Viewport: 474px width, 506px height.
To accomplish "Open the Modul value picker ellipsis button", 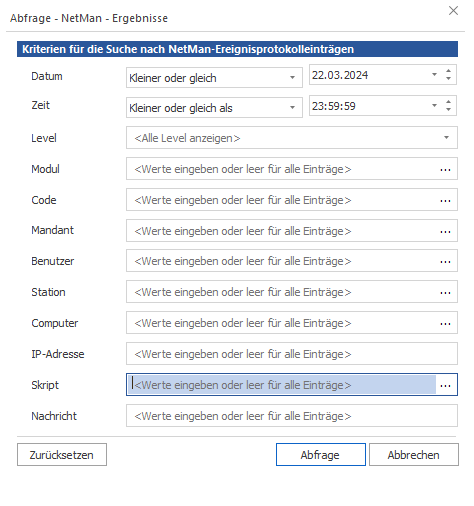I will (445, 169).
